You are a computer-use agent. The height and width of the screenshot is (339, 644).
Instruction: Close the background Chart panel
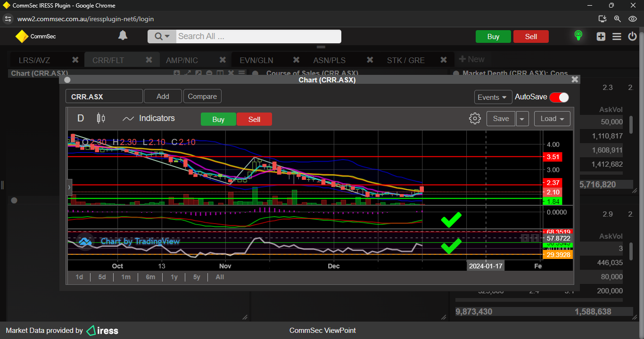pyautogui.click(x=231, y=73)
